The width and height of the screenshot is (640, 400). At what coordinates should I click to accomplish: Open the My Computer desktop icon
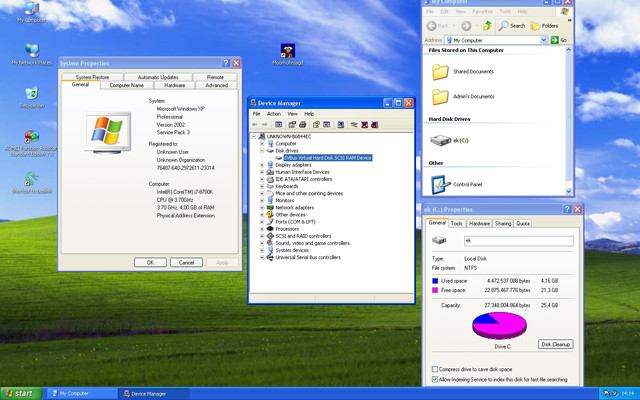click(32, 10)
